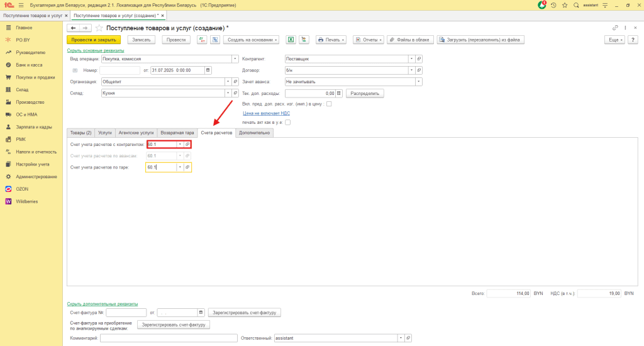Switch to Возвратная тара tab
644x346 pixels.
(x=177, y=133)
